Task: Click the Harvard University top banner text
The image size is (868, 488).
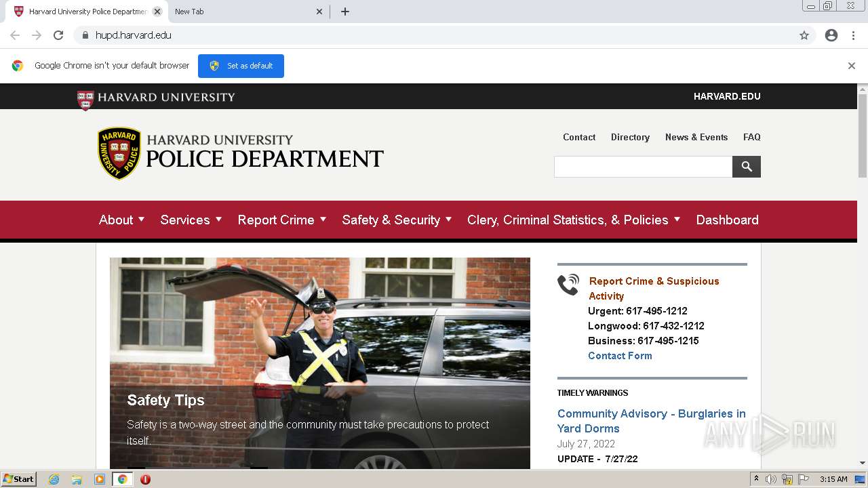Action: tap(166, 97)
